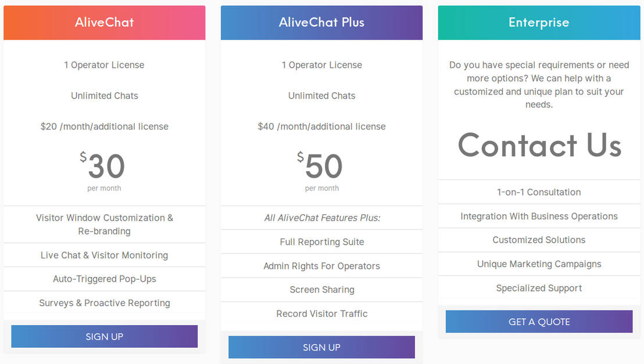This screenshot has height=364, width=644.
Task: Select Screen Sharing feature row
Action: (x=321, y=290)
